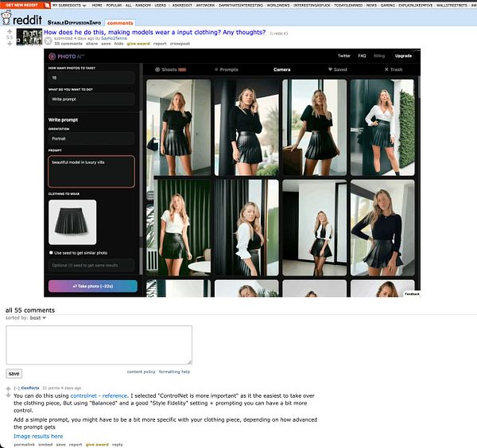
Task: Click the Feedback tag in Photo AI image
Action: pos(412,294)
